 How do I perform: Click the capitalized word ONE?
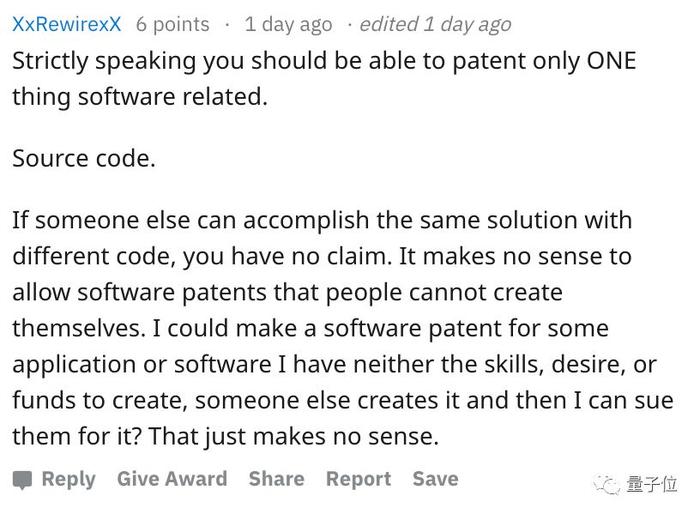(611, 61)
